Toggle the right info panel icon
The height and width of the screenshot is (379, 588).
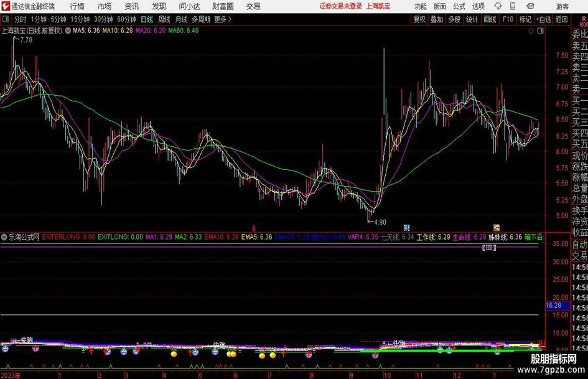(x=540, y=30)
